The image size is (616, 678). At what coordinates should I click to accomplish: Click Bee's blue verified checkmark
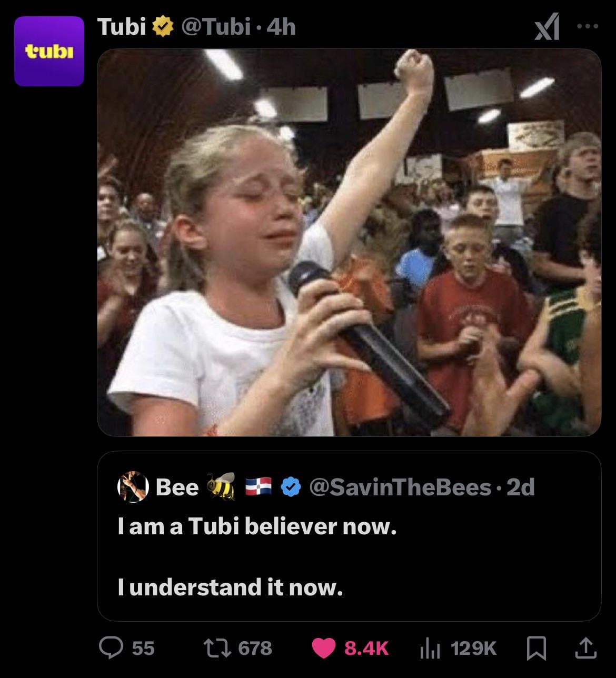(290, 487)
